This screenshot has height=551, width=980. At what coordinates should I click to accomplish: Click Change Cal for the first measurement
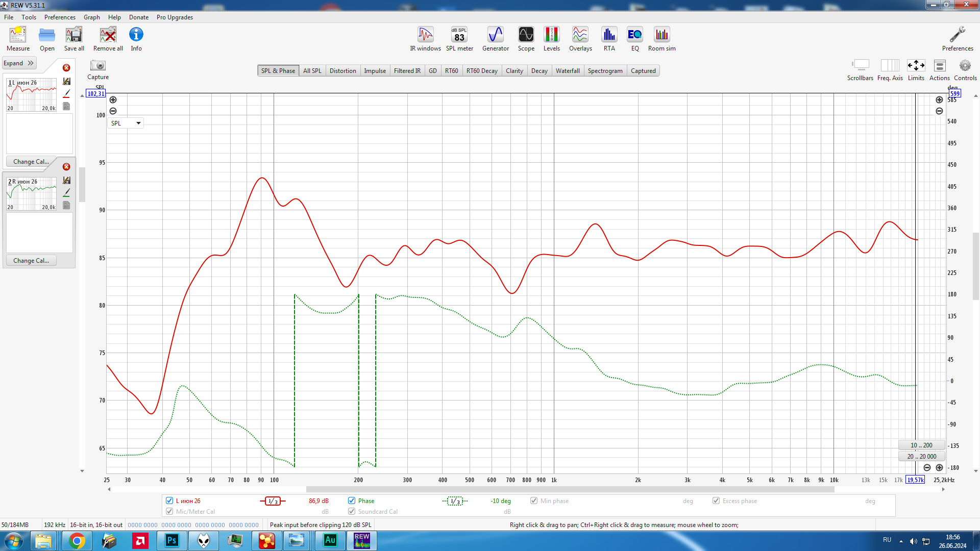tap(31, 161)
